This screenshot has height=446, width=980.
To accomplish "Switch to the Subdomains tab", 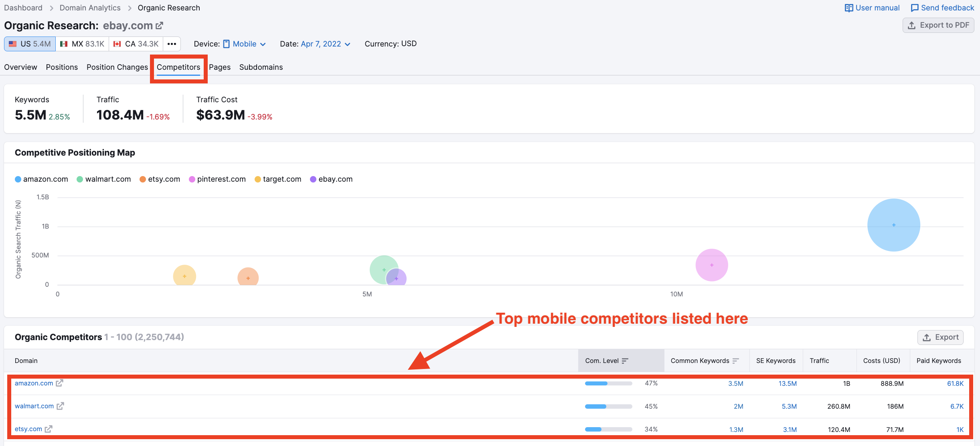I will (261, 67).
